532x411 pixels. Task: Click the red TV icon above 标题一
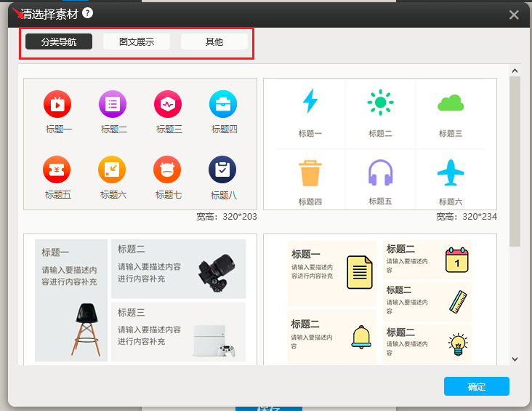click(x=57, y=104)
